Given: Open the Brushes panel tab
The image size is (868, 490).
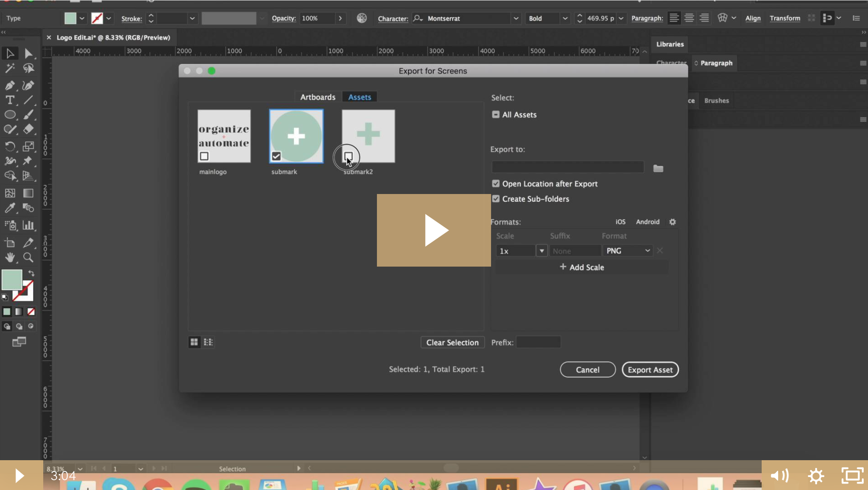Looking at the screenshot, I should (716, 101).
